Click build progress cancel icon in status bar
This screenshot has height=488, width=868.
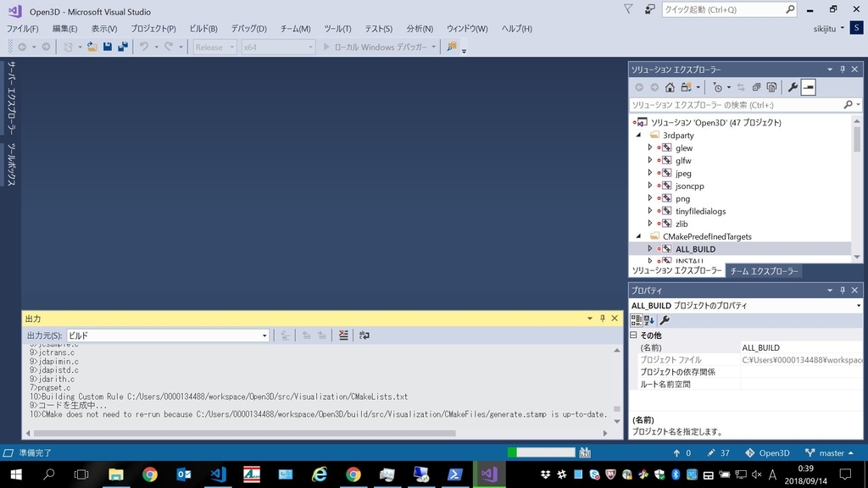click(x=585, y=452)
